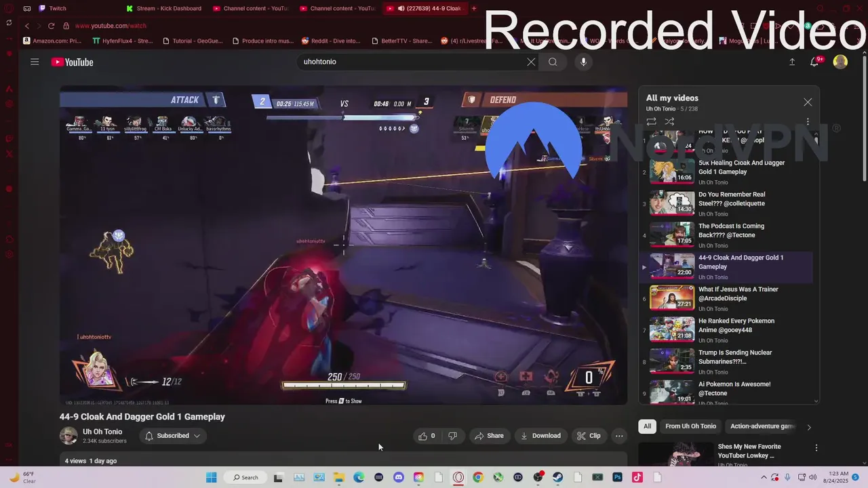868x488 pixels.
Task: Open the YouTube guide hamburger menu
Action: [35, 62]
